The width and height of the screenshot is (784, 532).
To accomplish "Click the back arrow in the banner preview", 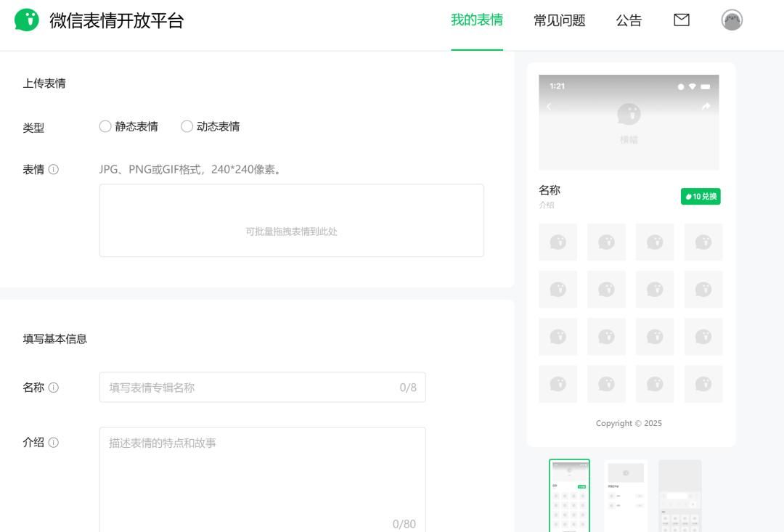I will coord(550,106).
